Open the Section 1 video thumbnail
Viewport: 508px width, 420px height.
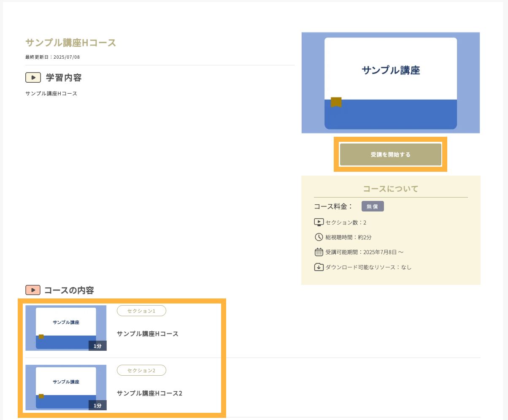(66, 328)
